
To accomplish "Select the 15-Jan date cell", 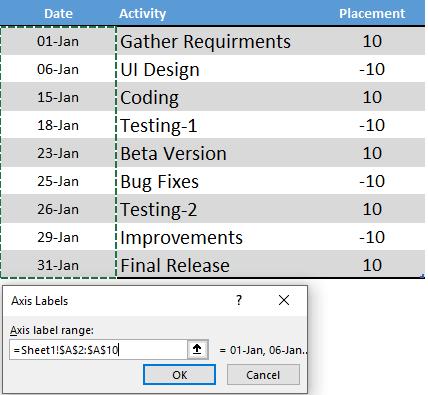I will [x=58, y=97].
